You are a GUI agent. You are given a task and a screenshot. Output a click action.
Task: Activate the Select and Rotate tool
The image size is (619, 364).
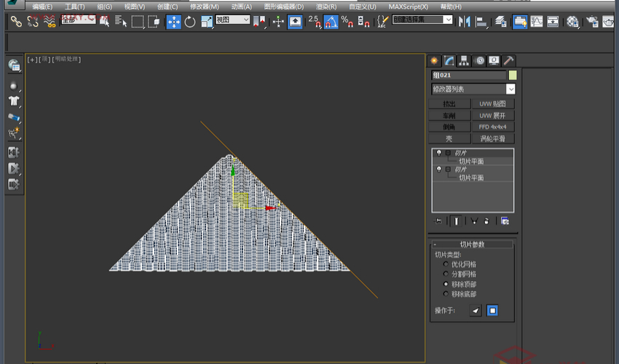190,21
